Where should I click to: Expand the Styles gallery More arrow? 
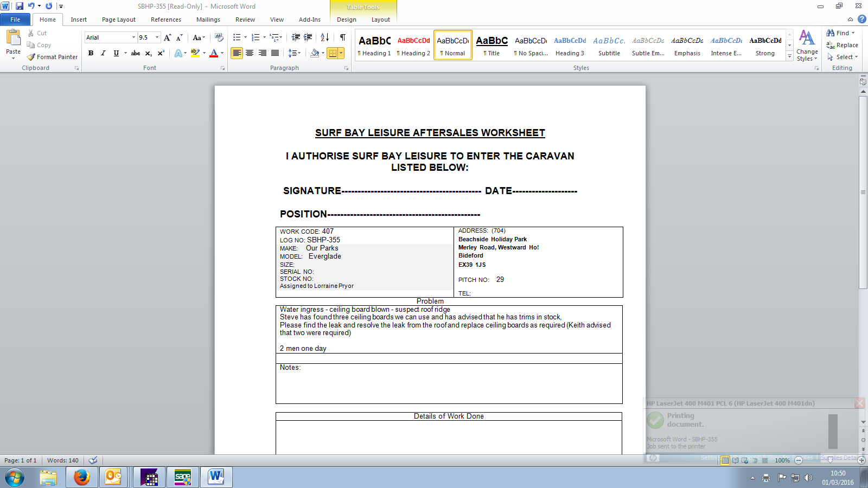pyautogui.click(x=790, y=56)
